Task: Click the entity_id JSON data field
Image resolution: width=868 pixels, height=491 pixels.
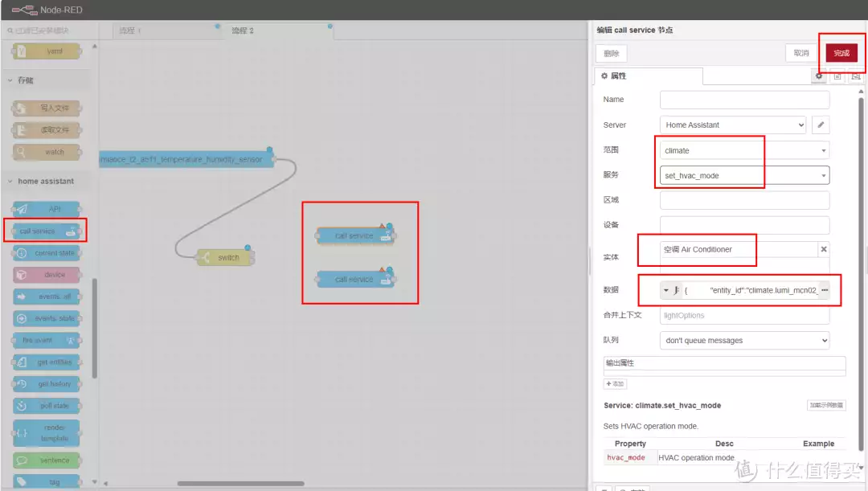Action: coord(750,290)
